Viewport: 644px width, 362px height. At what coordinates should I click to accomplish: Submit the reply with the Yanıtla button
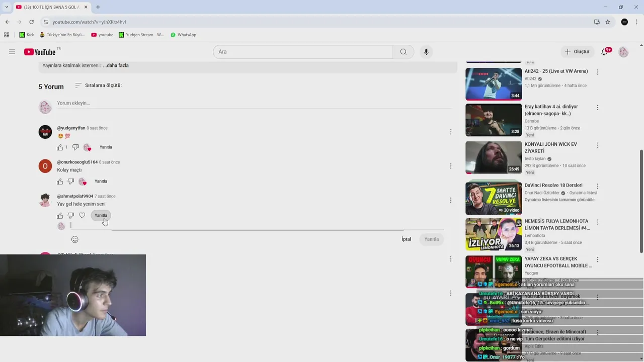pos(432,239)
